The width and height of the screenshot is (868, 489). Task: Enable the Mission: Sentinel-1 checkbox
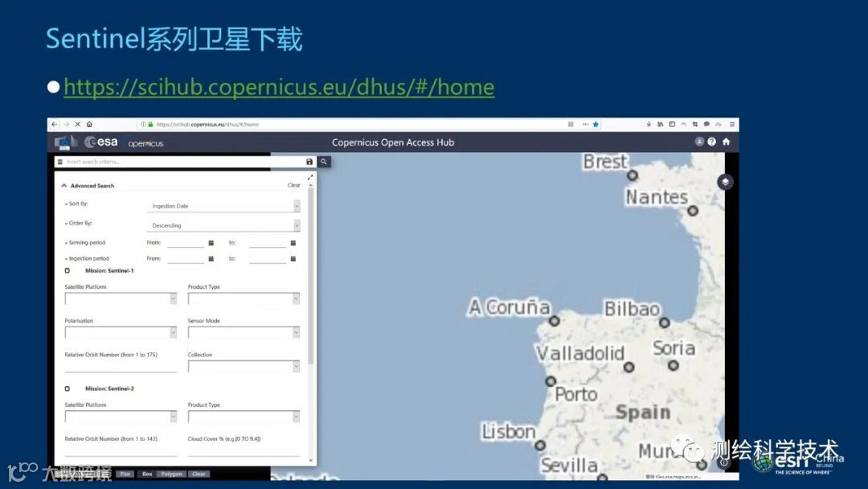point(68,271)
